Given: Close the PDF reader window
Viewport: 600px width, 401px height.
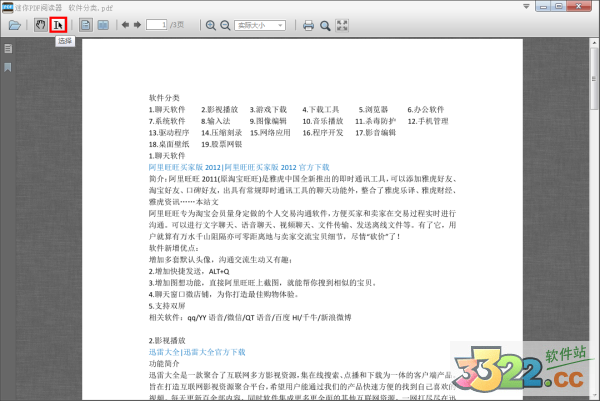Looking at the screenshot, I should tap(579, 6).
